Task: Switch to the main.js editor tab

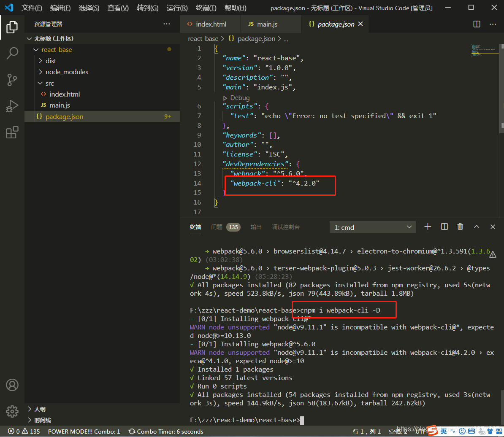Action: coord(271,24)
